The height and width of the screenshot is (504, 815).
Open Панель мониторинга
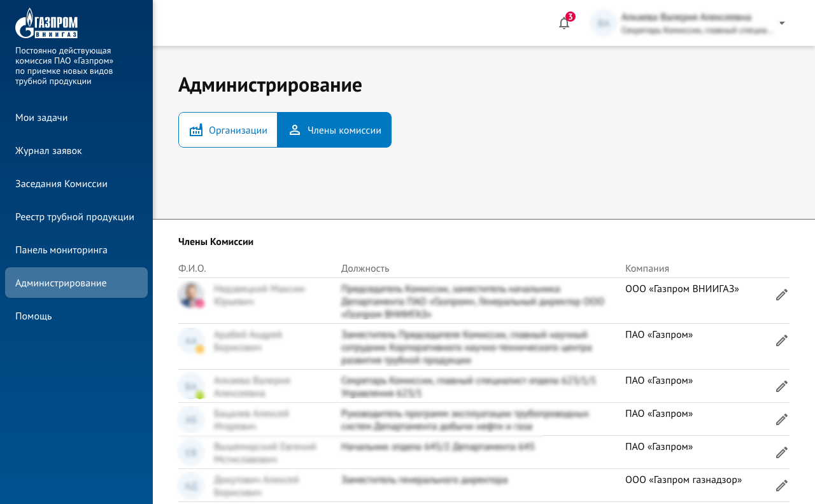pyautogui.click(x=61, y=250)
